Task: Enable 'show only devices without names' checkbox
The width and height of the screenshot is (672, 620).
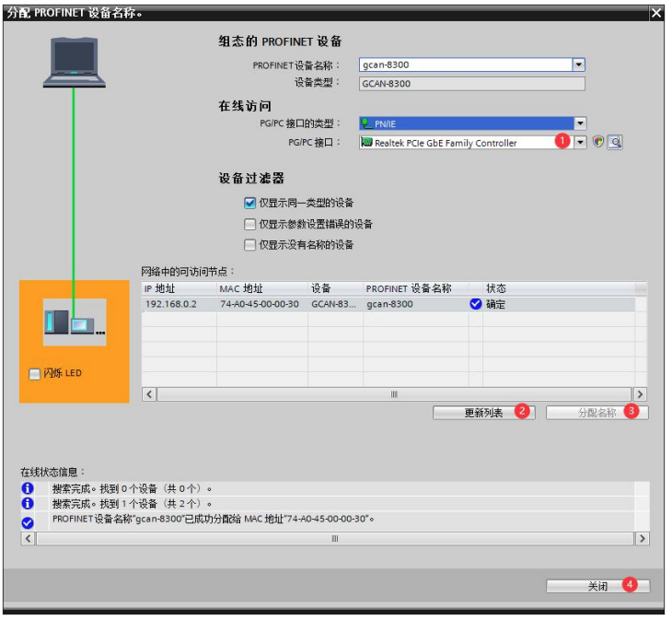Action: (x=249, y=245)
